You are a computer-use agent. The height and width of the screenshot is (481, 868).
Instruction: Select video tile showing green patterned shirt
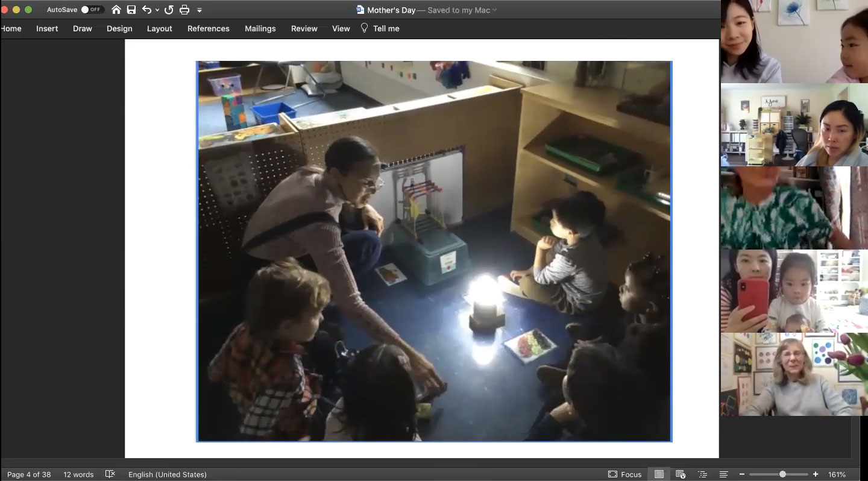pyautogui.click(x=794, y=208)
